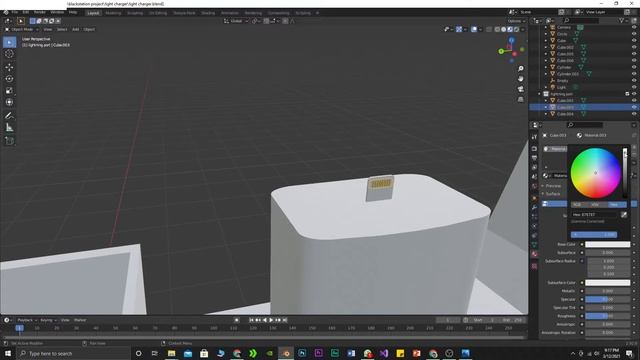Open the Material properties tab
640x360 pixels.
coord(534,254)
